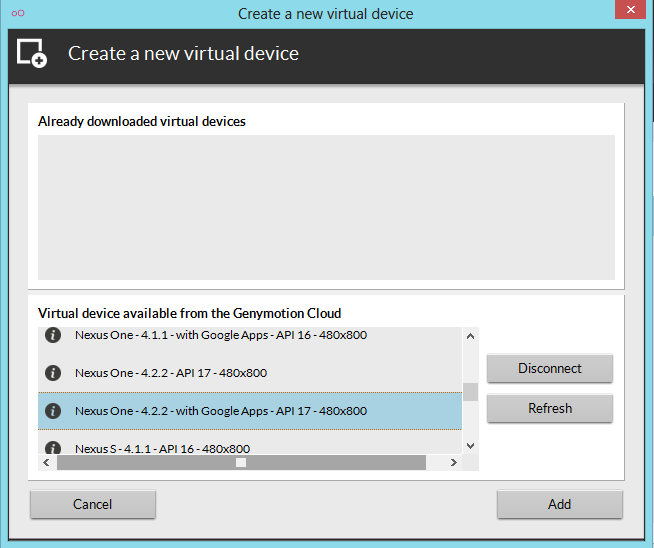Click info icon for Nexus One 4.1.1 Google Apps
The width and height of the screenshot is (654, 548).
tap(53, 335)
